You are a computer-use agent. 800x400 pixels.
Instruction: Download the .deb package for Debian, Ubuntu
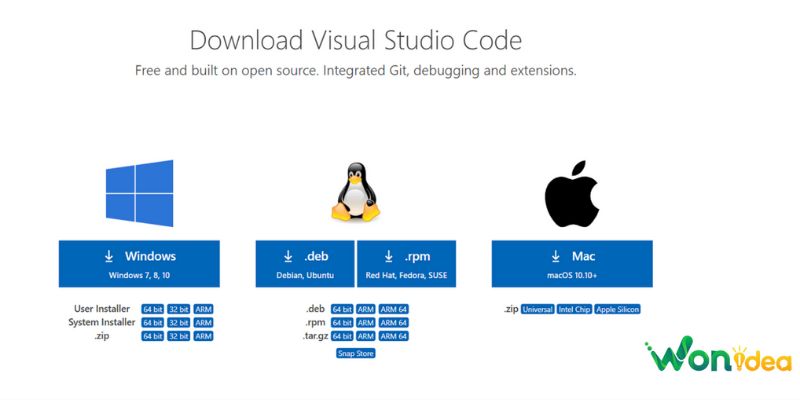(x=304, y=264)
